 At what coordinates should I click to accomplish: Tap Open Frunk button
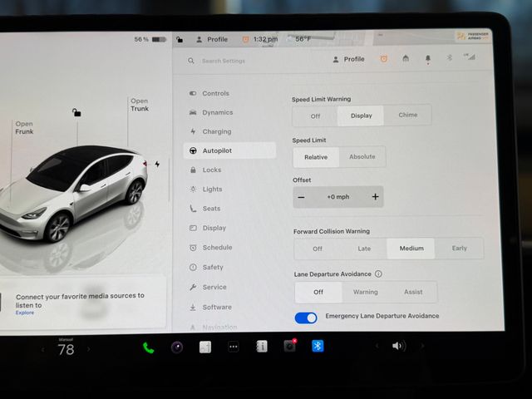click(24, 127)
